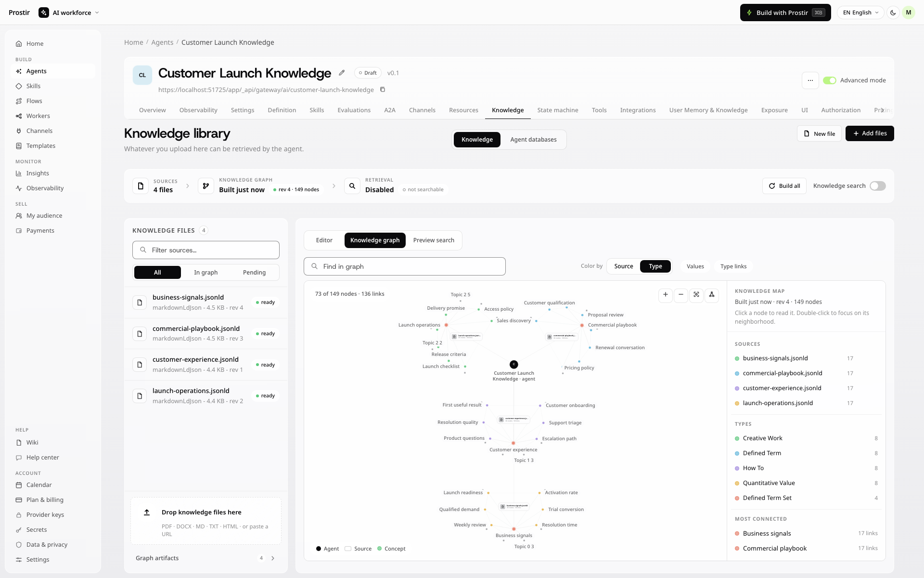Focus the Filter sources field

(x=206, y=250)
